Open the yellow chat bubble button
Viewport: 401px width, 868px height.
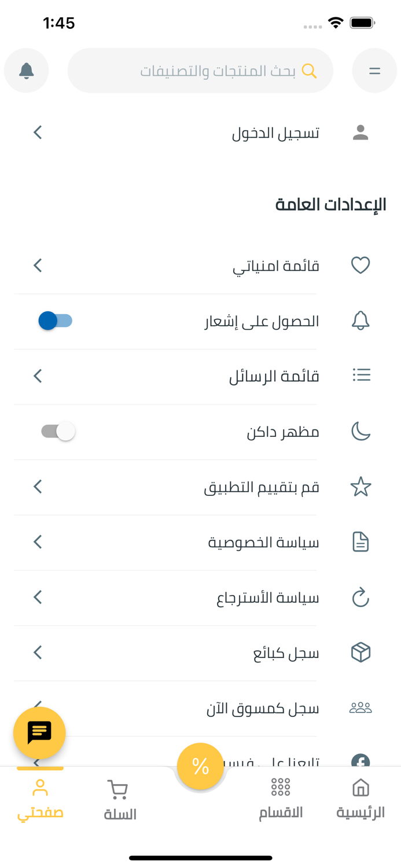pyautogui.click(x=38, y=732)
